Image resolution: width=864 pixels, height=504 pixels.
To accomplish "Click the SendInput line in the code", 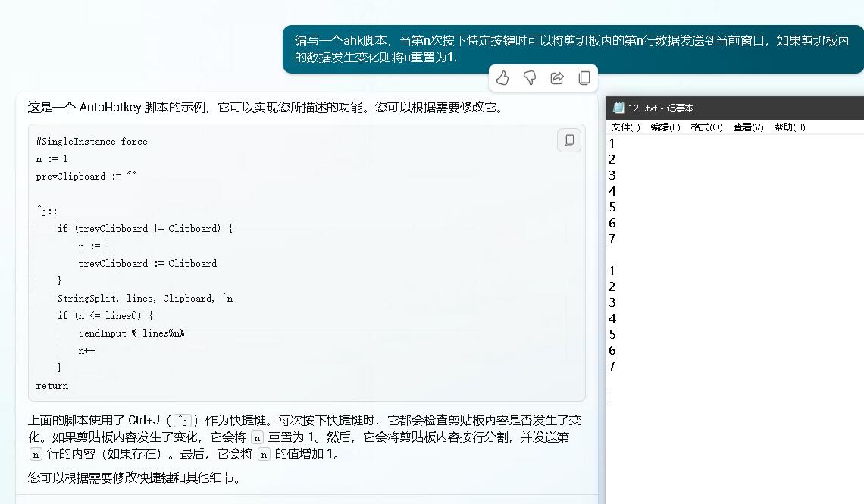I will coord(131,333).
